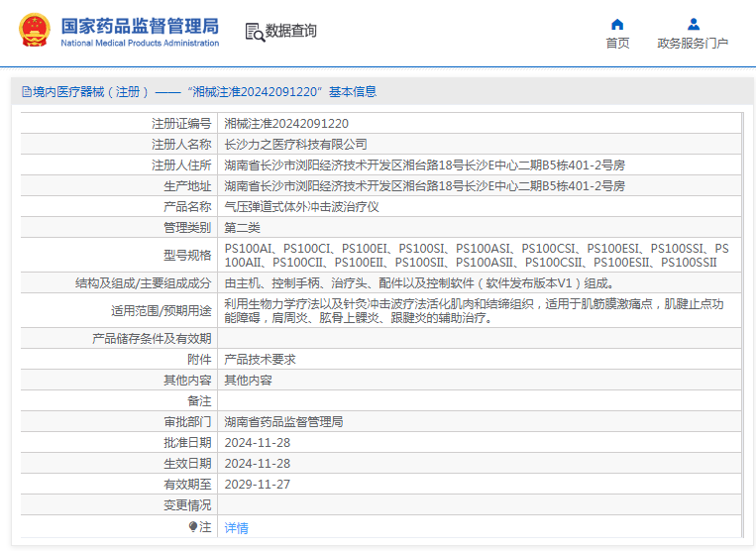Click the 产品储存条件及有效期 label
The width and height of the screenshot is (756, 551).
pyautogui.click(x=152, y=338)
